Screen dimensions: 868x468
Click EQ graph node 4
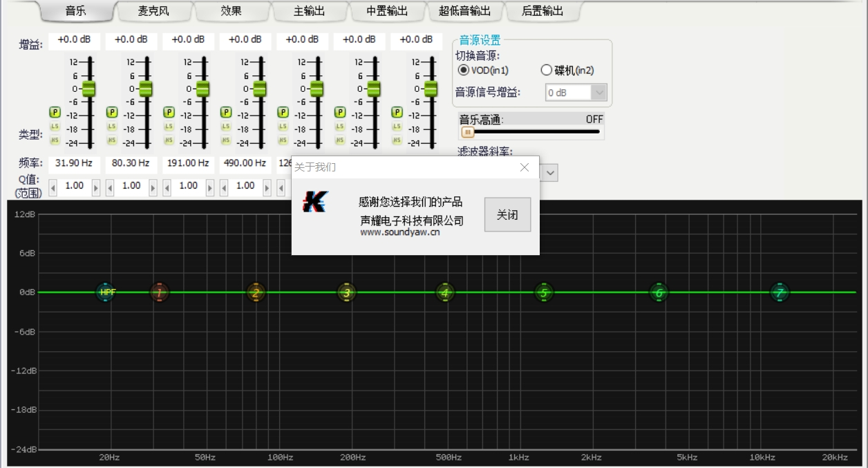pos(445,292)
